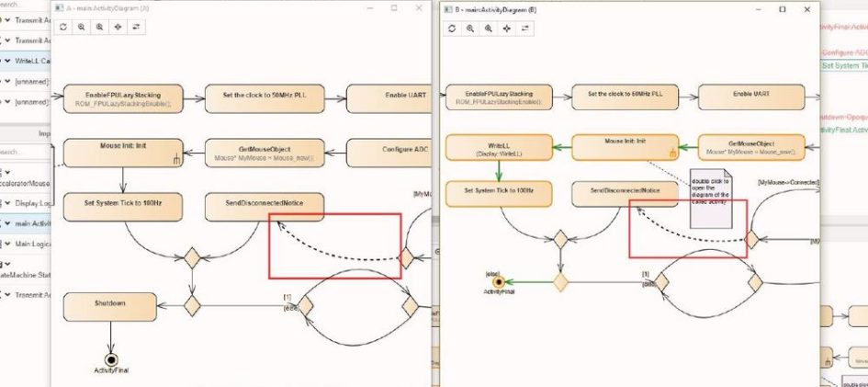868x387 pixels.
Task: Expand the Main:Logical row chevron
Action: (x=7, y=244)
